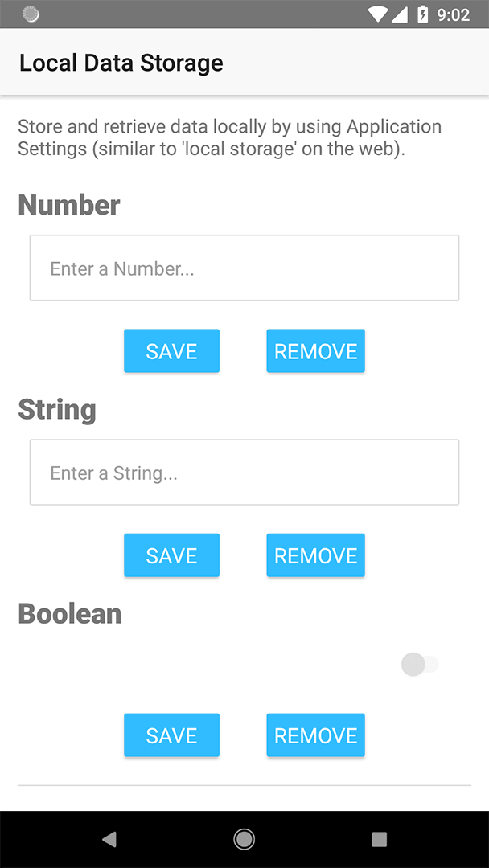
Task: Remove the stored String value
Action: tap(315, 555)
